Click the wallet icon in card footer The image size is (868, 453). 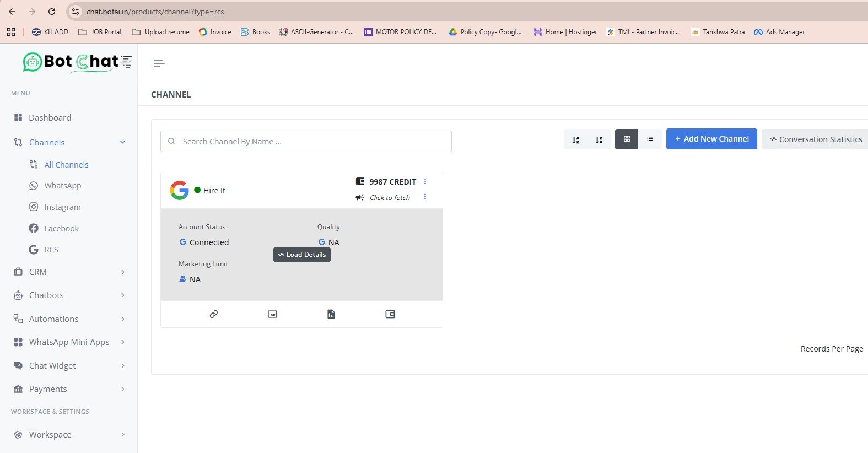pos(390,314)
